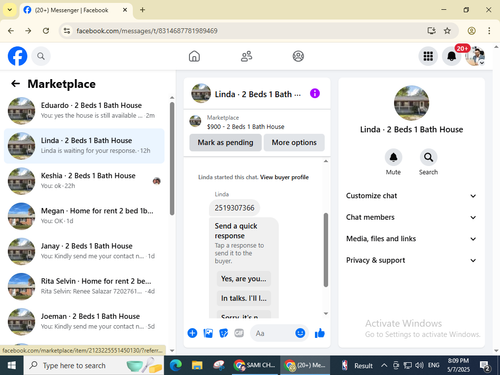
Task: Click the browser address bar URL
Action: click(147, 31)
